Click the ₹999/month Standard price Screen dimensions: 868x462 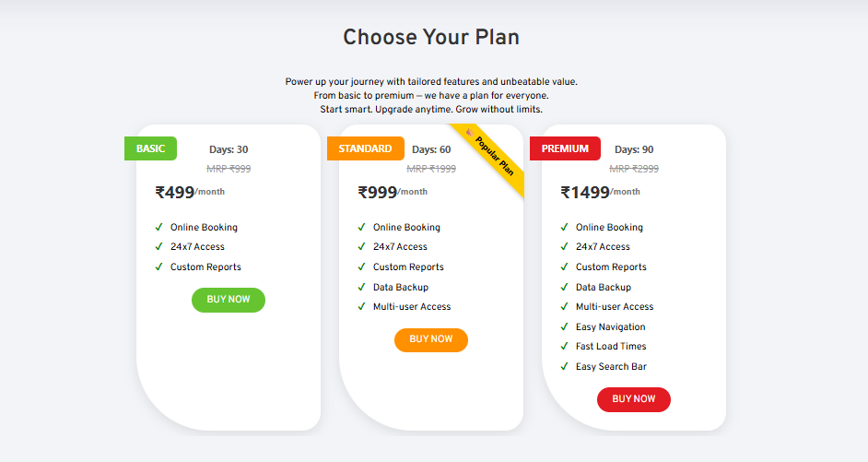click(x=393, y=193)
